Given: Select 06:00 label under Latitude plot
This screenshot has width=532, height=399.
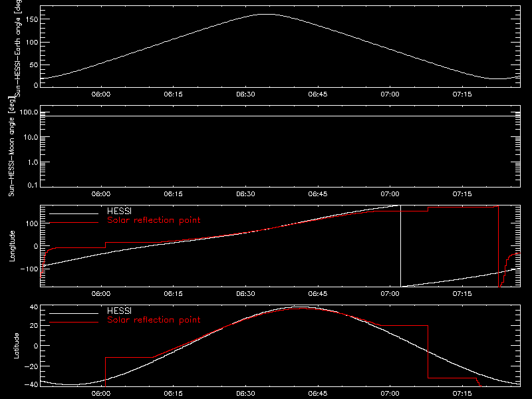Looking at the screenshot, I should (x=101, y=394).
